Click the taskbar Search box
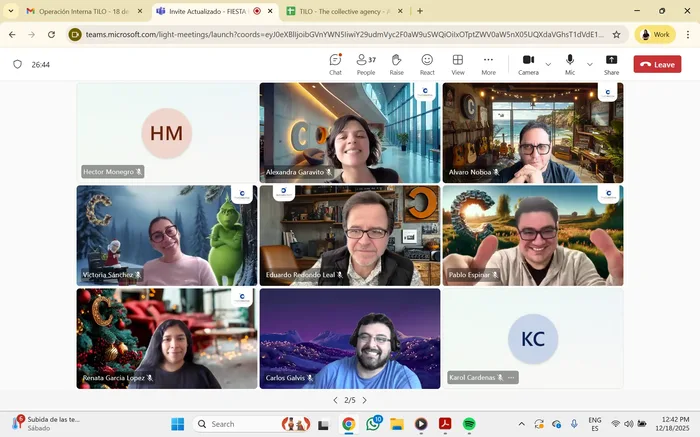This screenshot has width=700, height=437. [x=253, y=424]
